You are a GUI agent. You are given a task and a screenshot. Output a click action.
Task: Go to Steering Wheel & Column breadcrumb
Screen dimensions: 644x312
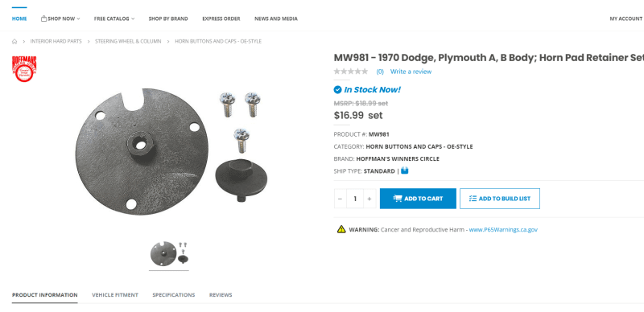tap(128, 42)
